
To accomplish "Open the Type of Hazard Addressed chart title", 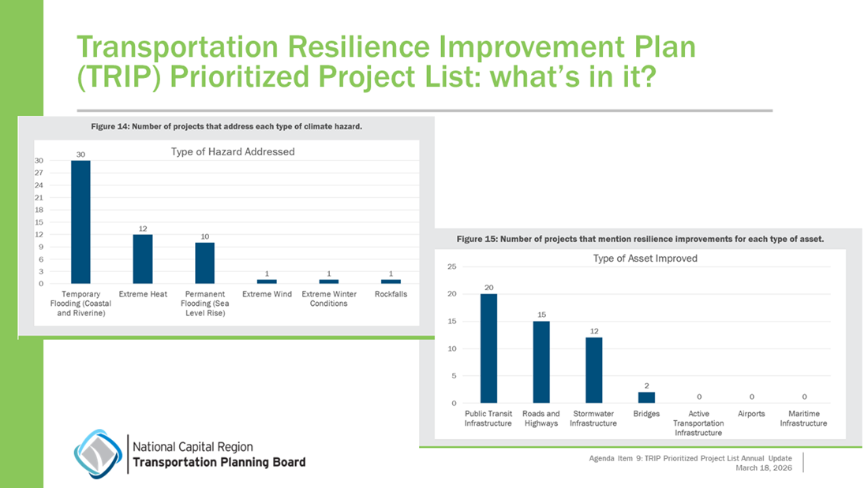I will point(232,151).
